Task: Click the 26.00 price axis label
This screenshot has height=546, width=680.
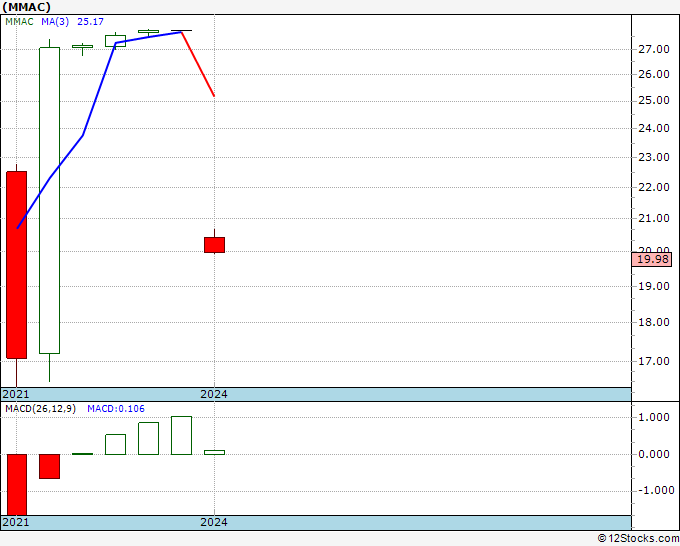Action: (x=654, y=74)
